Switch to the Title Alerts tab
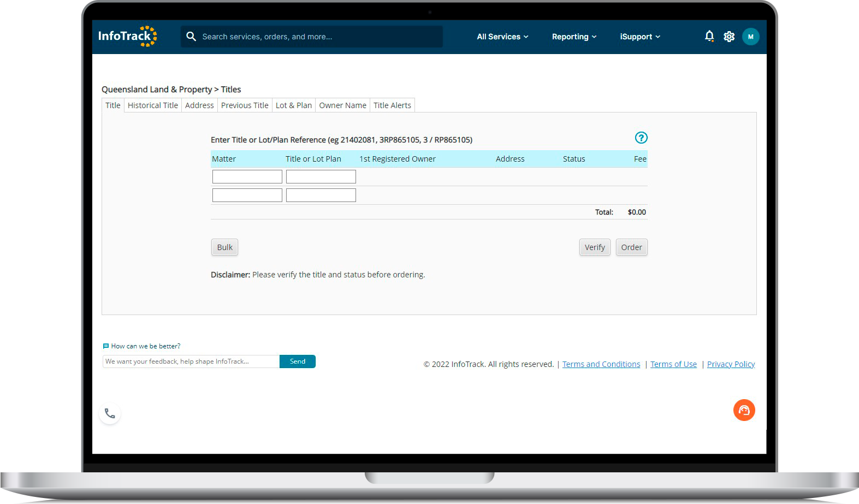The height and width of the screenshot is (504, 859). click(x=392, y=105)
